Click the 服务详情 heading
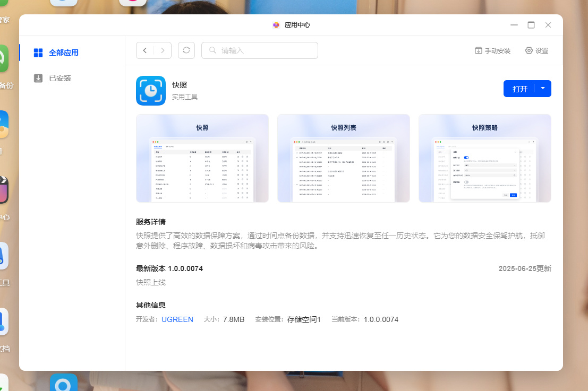Image resolution: width=588 pixels, height=391 pixels. (x=151, y=222)
